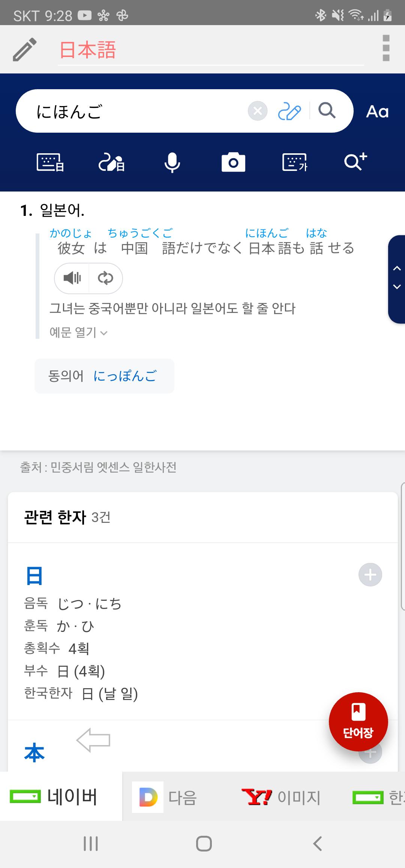Open handwriting input from search box
The image size is (405, 868).
click(289, 111)
